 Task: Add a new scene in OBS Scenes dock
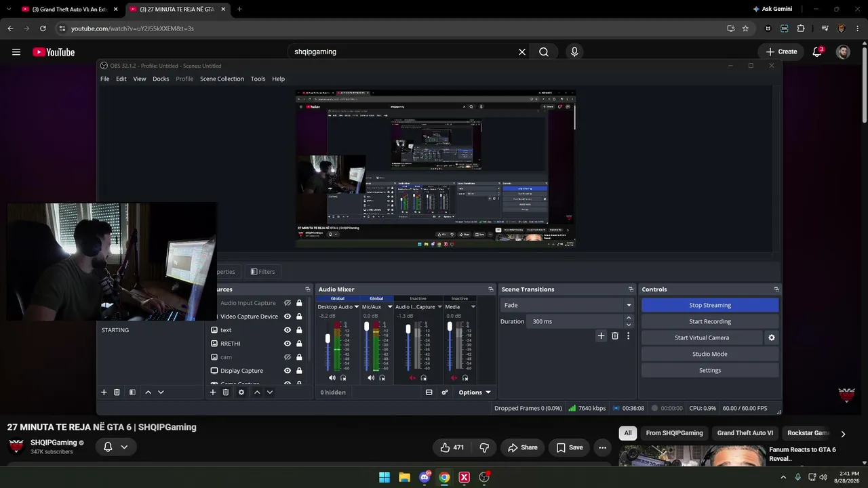point(104,392)
